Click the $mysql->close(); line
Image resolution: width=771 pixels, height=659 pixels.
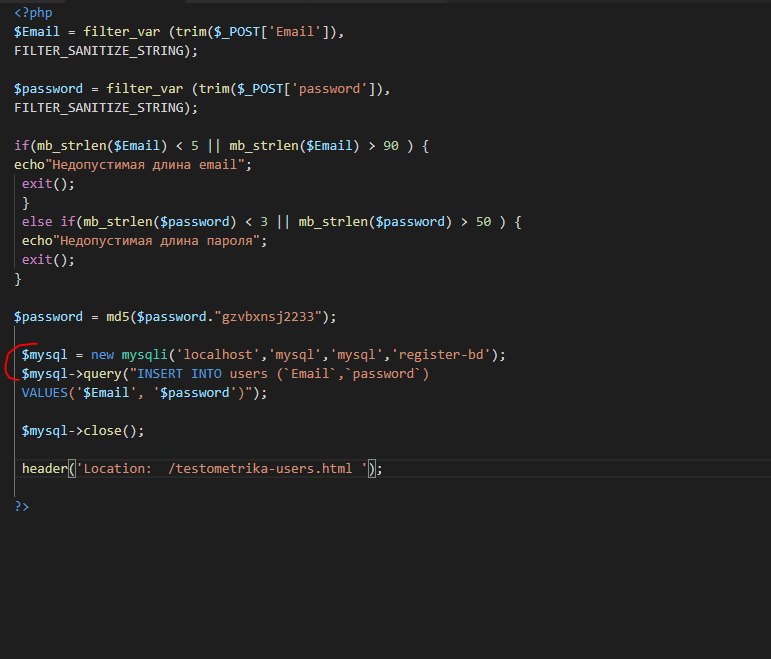[83, 431]
